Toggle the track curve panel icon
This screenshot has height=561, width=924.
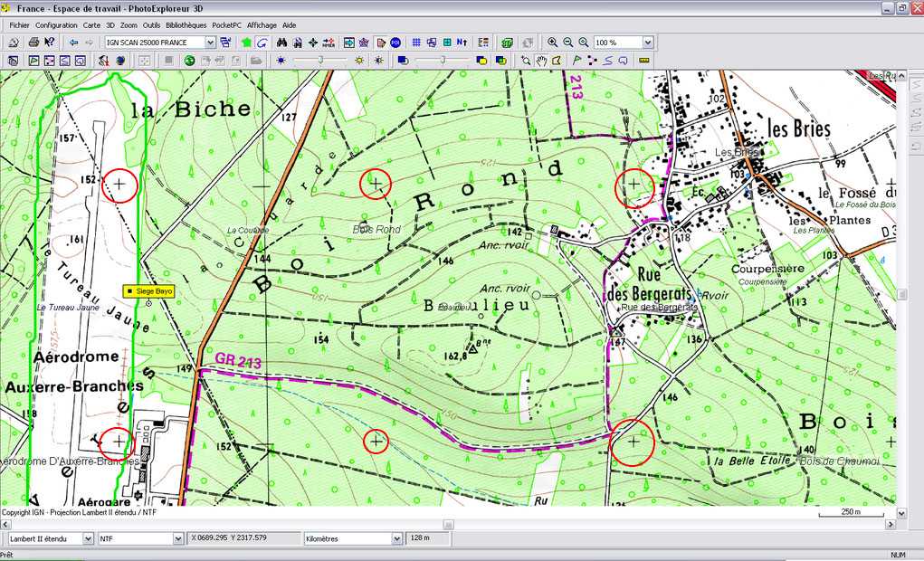pyautogui.click(x=65, y=60)
